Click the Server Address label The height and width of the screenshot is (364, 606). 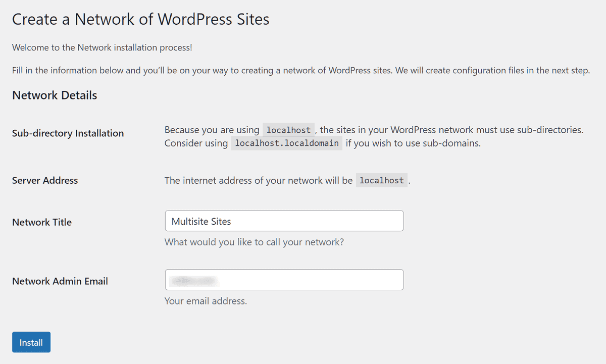click(x=45, y=180)
